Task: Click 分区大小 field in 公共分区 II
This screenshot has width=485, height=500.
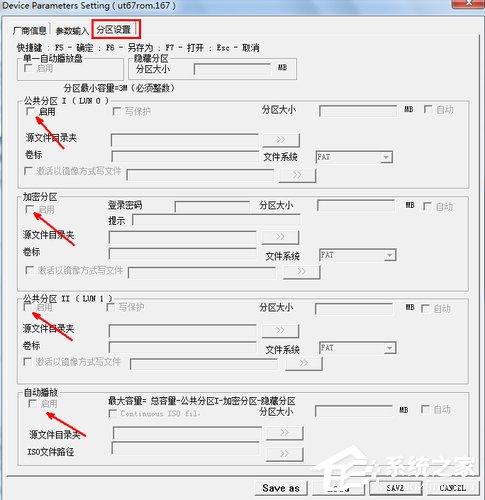Action: [x=354, y=308]
